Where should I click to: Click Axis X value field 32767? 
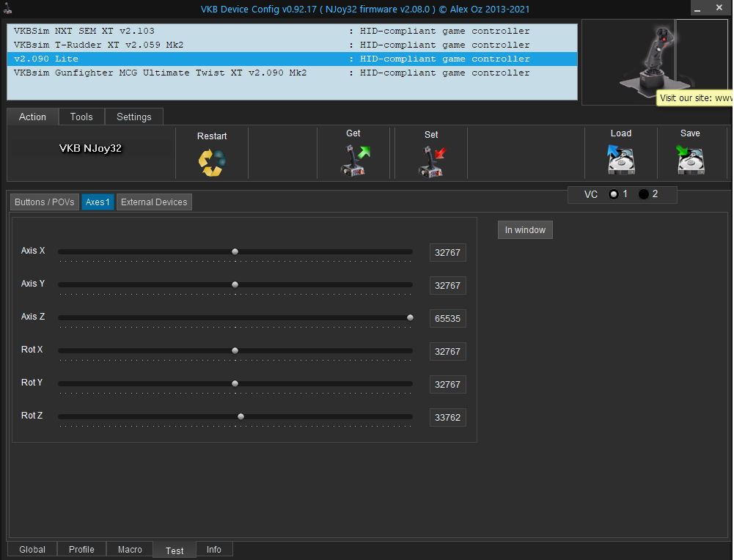447,253
